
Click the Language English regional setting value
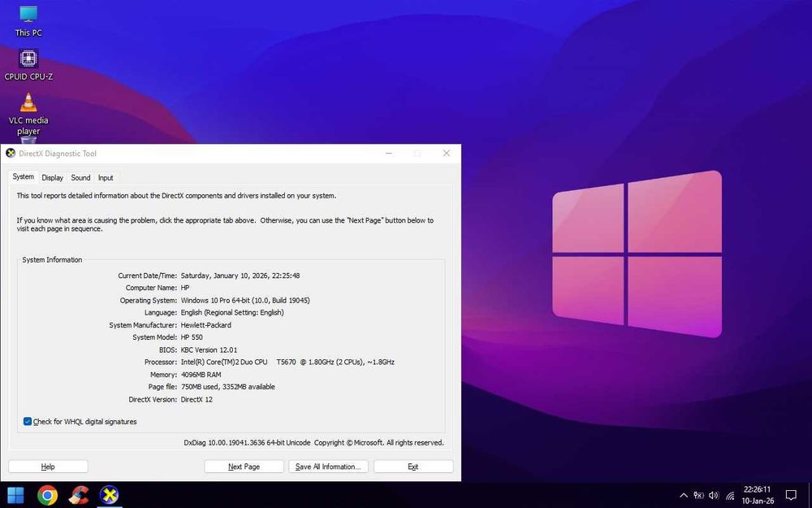point(232,313)
